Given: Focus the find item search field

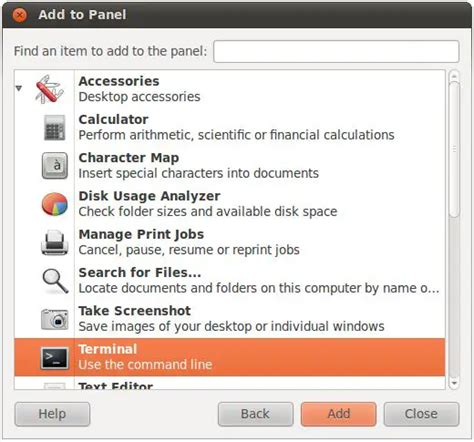Looking at the screenshot, I should click(x=336, y=51).
